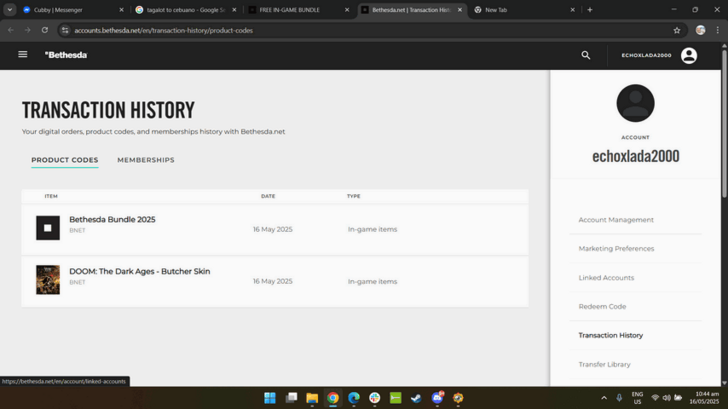Open Steam from the taskbar
The width and height of the screenshot is (728, 409).
pyautogui.click(x=416, y=398)
